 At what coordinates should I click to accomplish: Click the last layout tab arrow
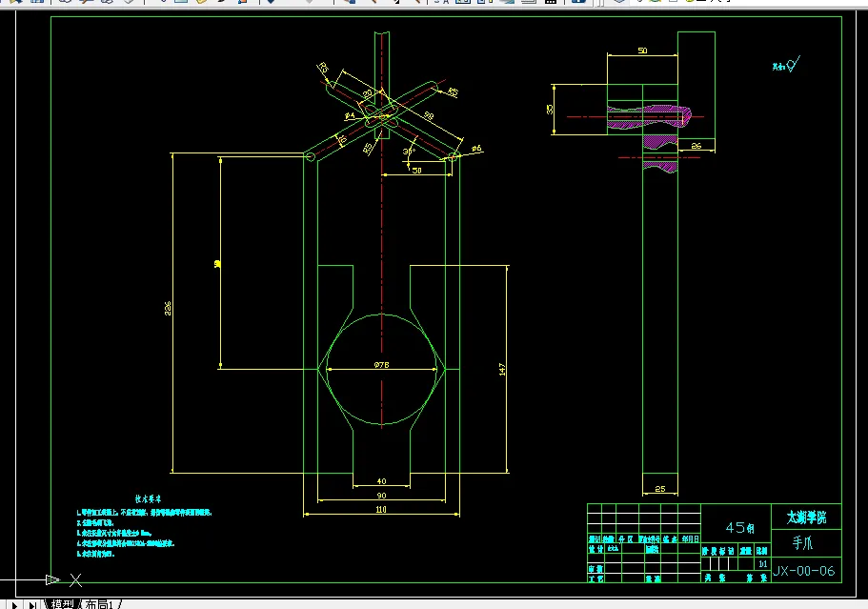pyautogui.click(x=32, y=605)
